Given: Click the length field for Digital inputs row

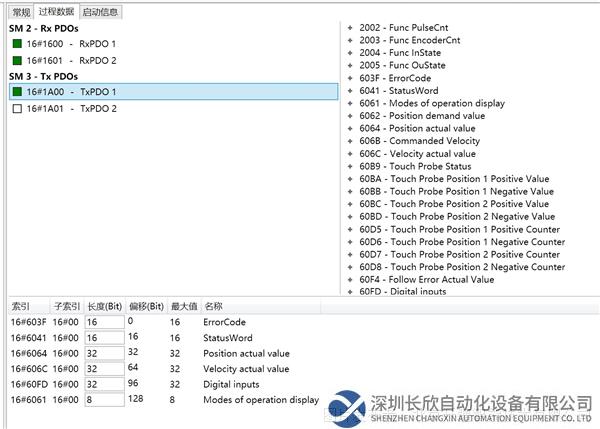Looking at the screenshot, I should [x=103, y=383].
